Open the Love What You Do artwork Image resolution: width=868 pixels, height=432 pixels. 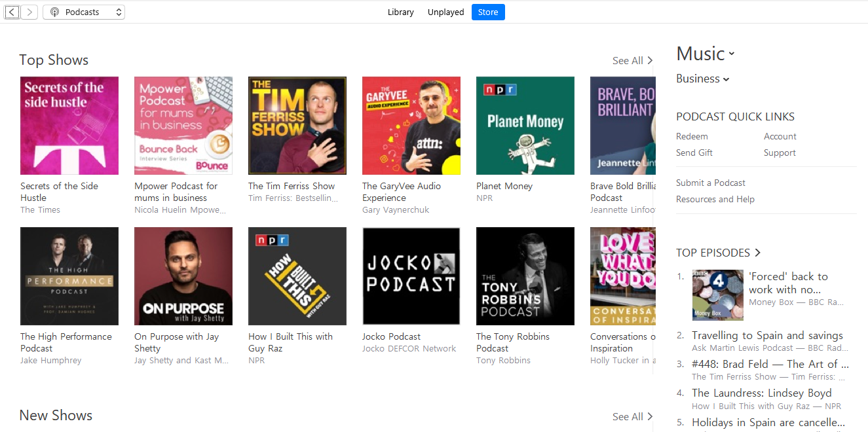[622, 276]
